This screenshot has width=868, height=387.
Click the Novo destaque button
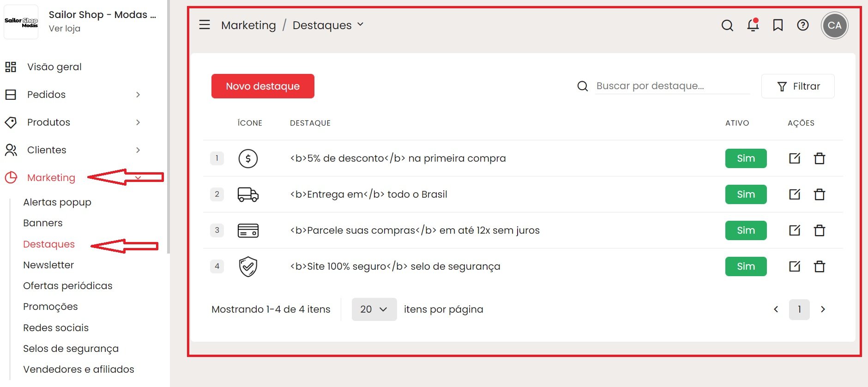click(263, 86)
